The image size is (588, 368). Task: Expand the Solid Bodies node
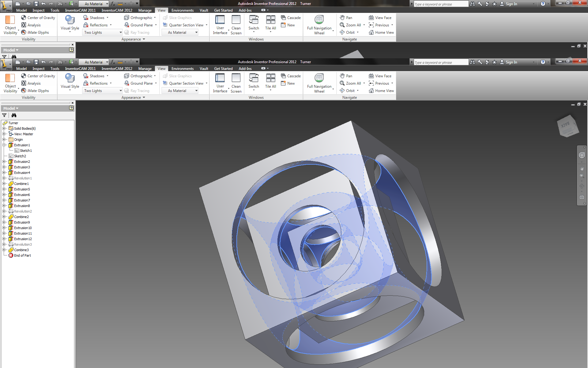[3, 128]
